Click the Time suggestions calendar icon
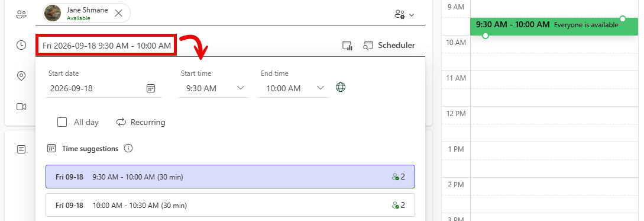The height and width of the screenshot is (221, 644). pyautogui.click(x=51, y=148)
